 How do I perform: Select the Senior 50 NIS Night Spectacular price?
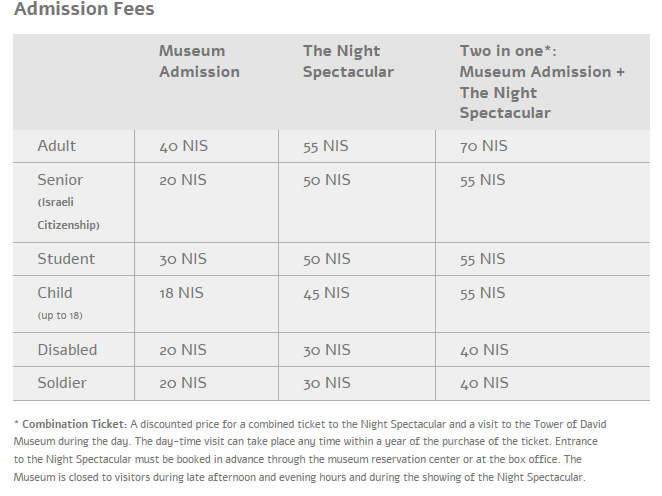coord(327,180)
